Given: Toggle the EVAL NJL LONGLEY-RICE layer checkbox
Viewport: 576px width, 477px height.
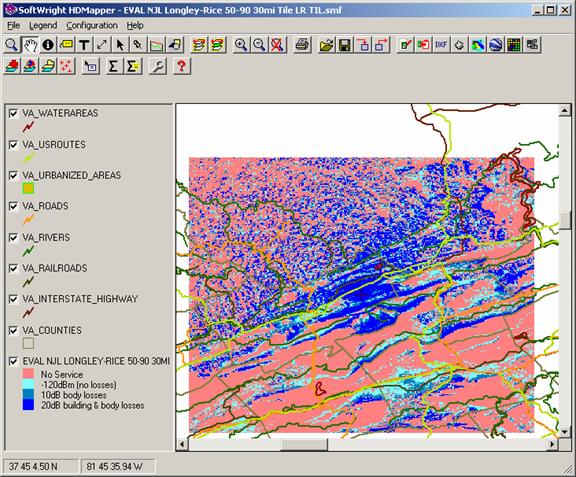Looking at the screenshot, I should [x=13, y=361].
